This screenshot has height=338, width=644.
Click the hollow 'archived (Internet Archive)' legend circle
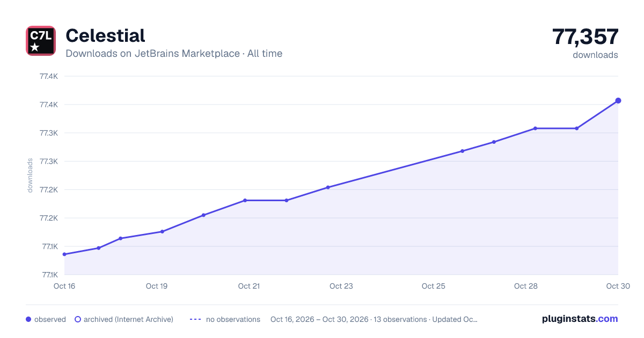coord(78,319)
